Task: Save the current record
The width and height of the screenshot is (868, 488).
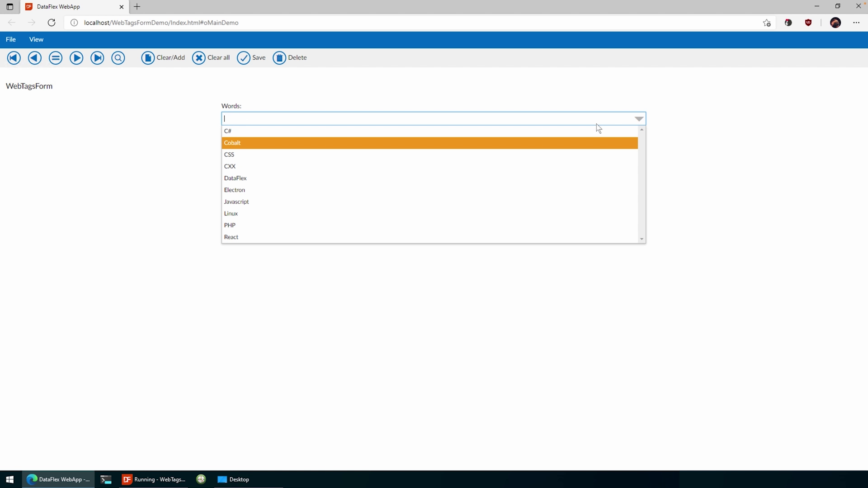Action: [251, 58]
